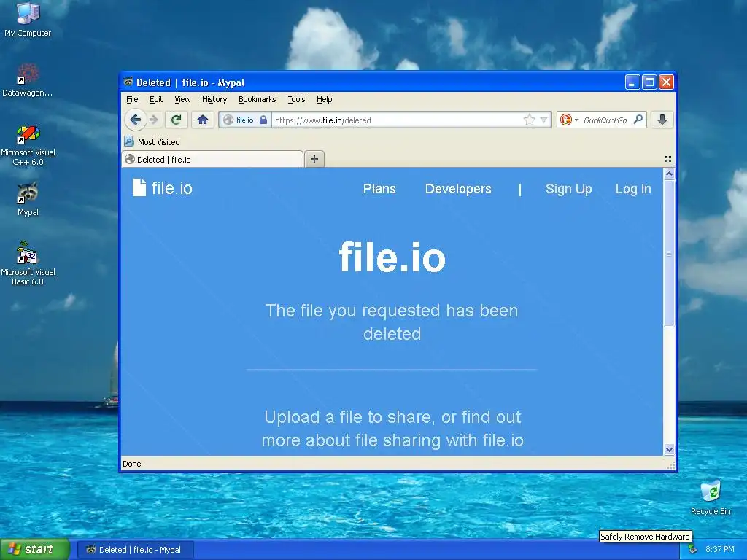The height and width of the screenshot is (560, 747).
Task: Maximize the Mypal browser window
Action: point(649,82)
